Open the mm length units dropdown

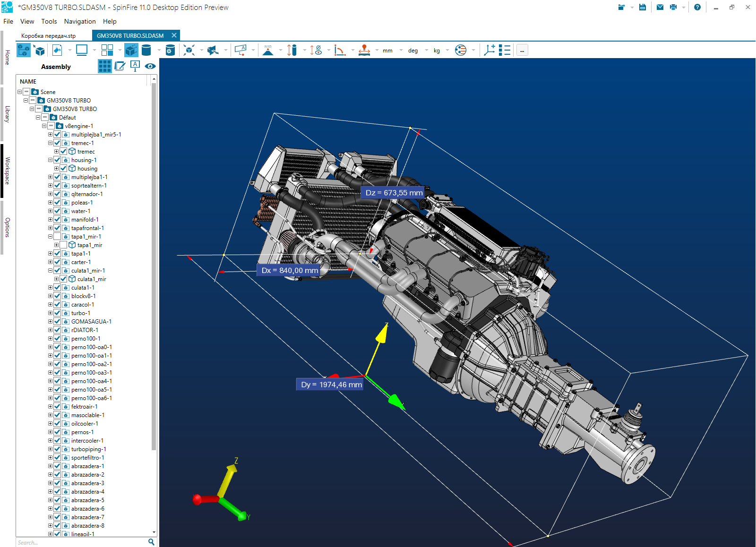pyautogui.click(x=401, y=50)
